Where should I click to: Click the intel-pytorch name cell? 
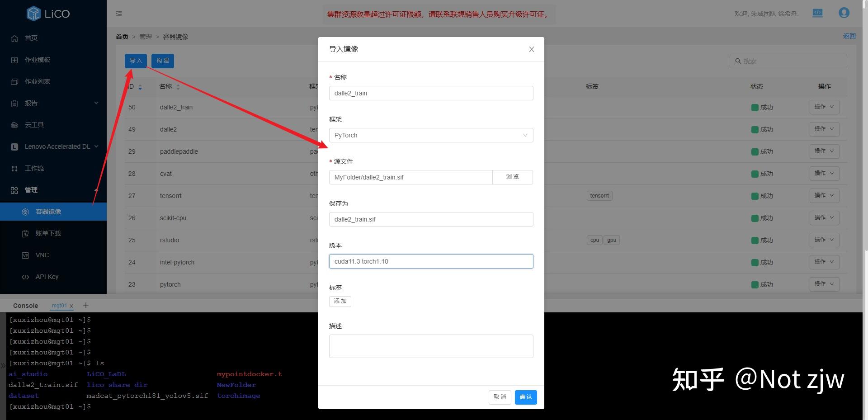177,263
